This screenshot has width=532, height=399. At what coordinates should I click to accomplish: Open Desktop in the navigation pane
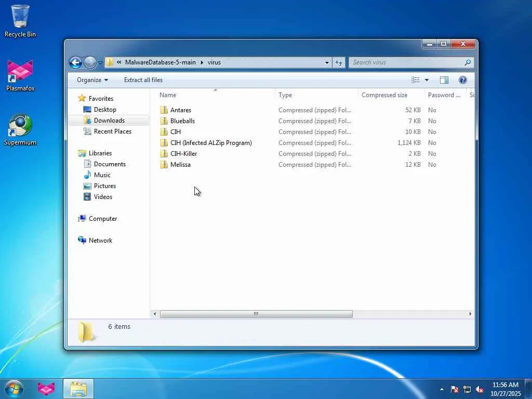[105, 110]
